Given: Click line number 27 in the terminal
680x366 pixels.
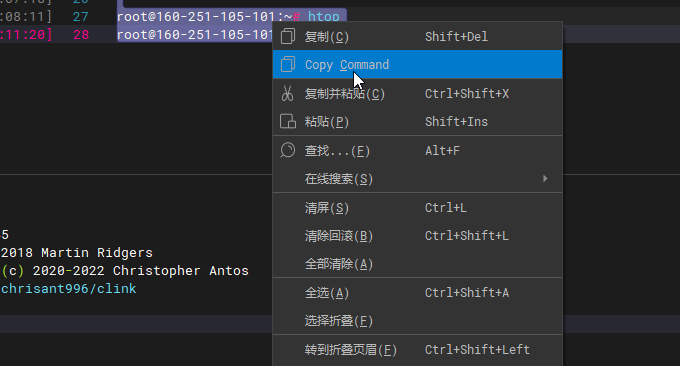Looking at the screenshot, I should click(x=81, y=17).
